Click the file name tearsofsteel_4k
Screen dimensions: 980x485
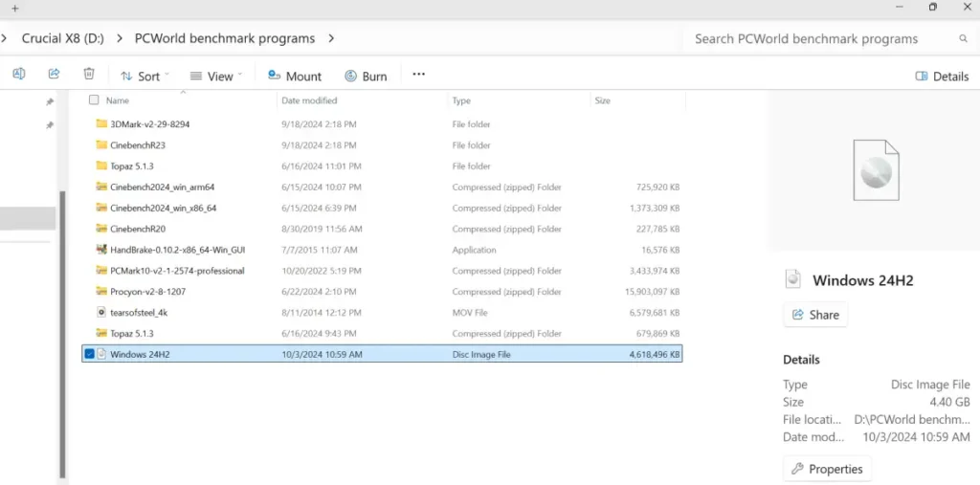coord(139,313)
